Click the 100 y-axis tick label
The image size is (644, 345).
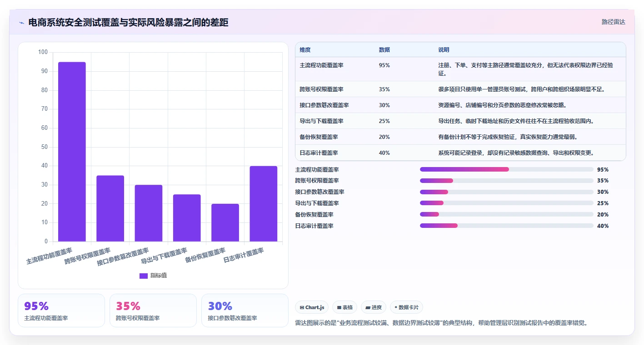pos(43,52)
